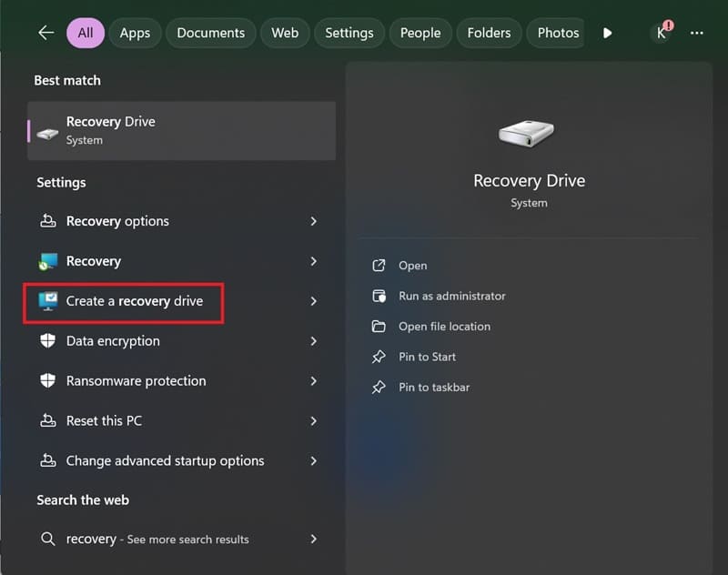The width and height of the screenshot is (728, 575).
Task: Switch to the Documents filter tab
Action: (211, 33)
